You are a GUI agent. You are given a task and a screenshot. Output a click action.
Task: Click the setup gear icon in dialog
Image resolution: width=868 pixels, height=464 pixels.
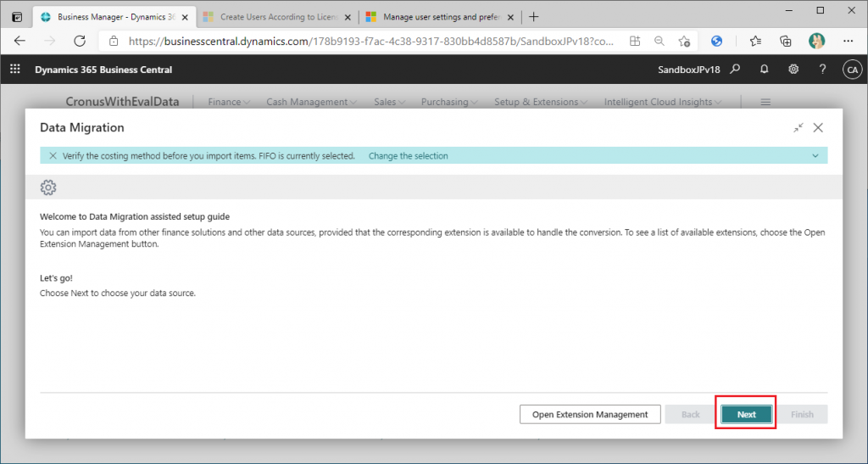(48, 187)
